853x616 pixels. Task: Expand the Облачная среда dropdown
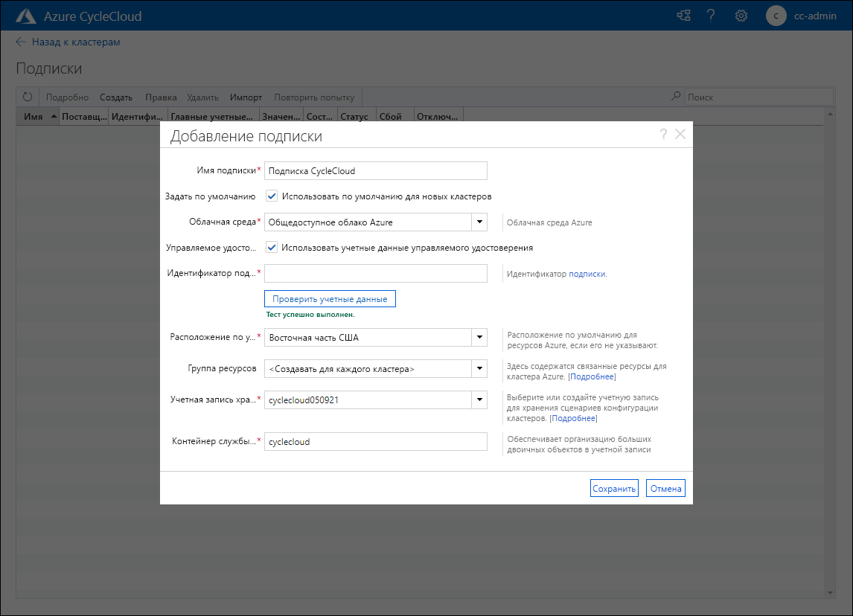[x=479, y=222]
